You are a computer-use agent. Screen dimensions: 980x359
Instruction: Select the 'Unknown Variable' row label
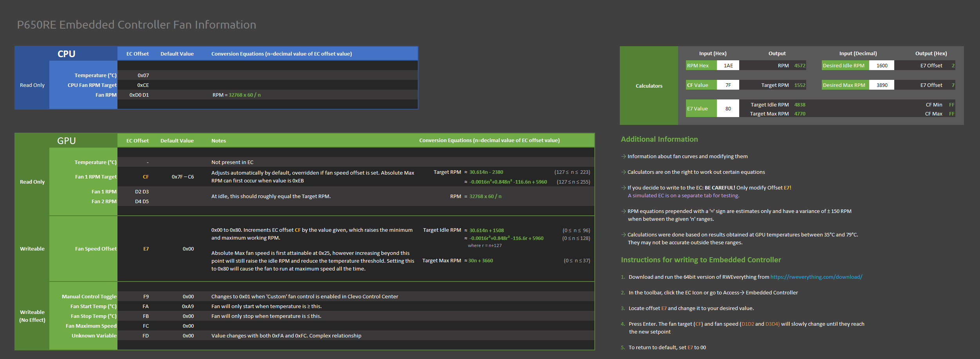click(x=94, y=336)
